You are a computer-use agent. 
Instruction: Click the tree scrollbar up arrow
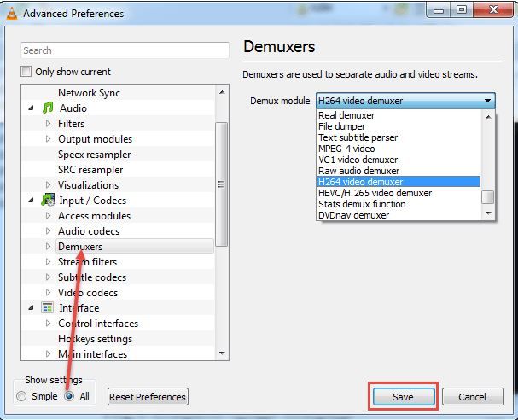click(x=222, y=92)
